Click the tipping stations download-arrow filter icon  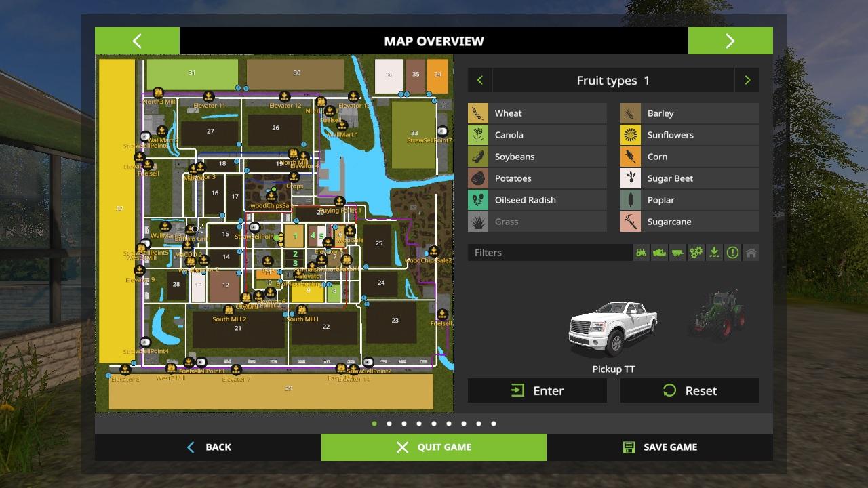pyautogui.click(x=714, y=253)
